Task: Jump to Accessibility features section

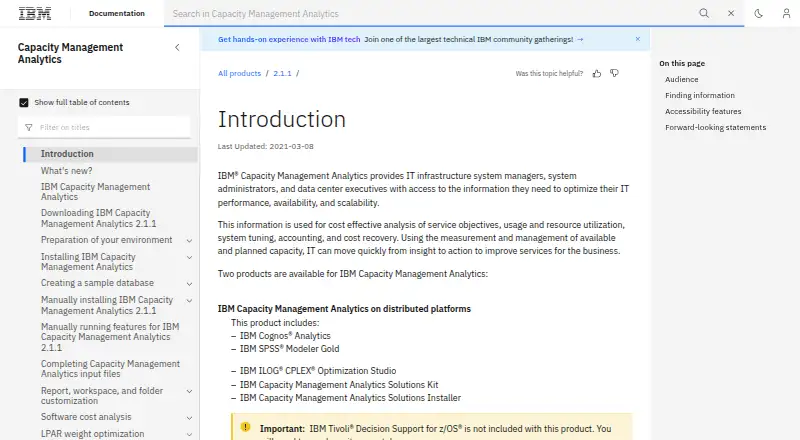Action: click(x=703, y=111)
